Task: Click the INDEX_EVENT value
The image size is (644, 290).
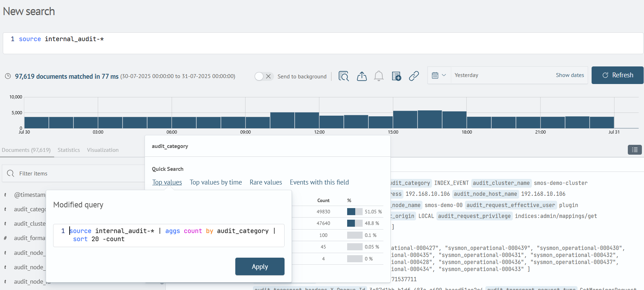Action: point(451,183)
